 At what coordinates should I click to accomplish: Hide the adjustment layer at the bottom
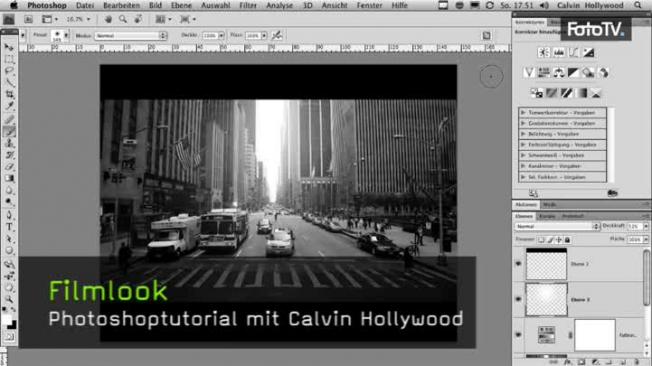coord(519,335)
